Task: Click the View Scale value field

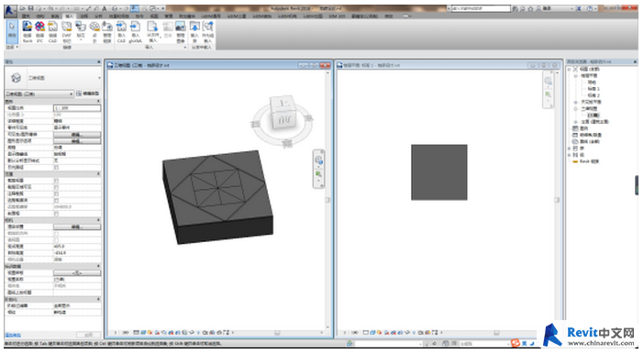Action: [x=77, y=108]
